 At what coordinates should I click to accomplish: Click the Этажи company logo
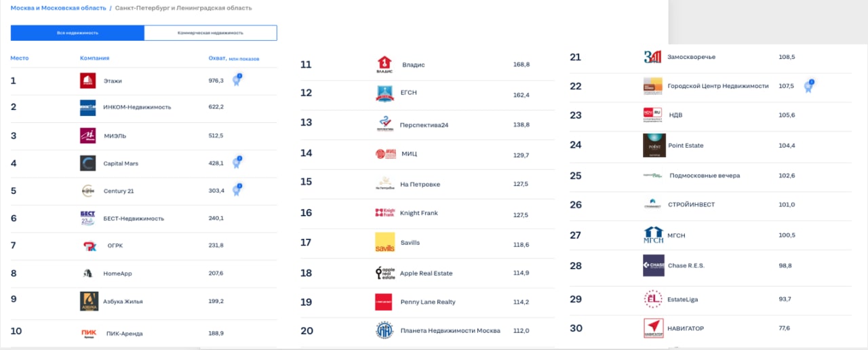point(88,81)
